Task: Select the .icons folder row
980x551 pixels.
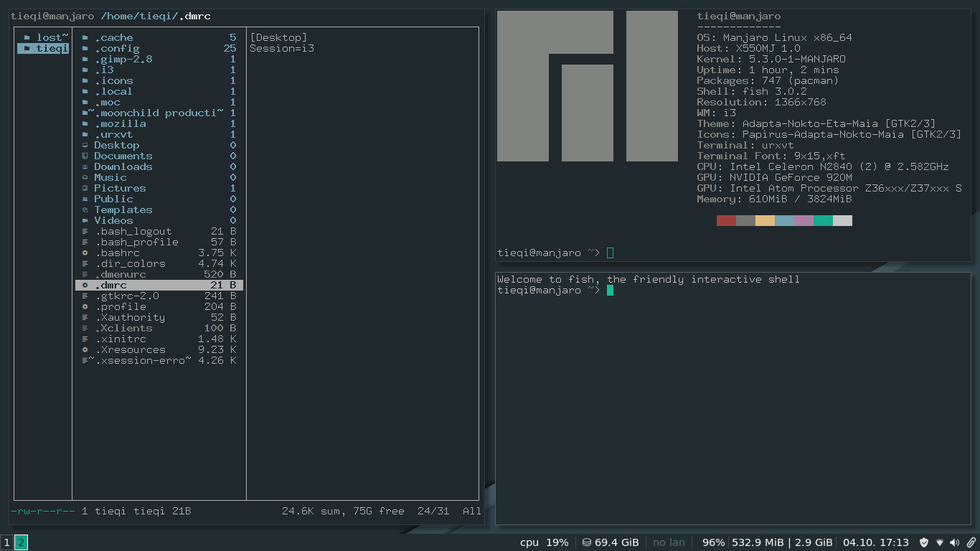Action: click(159, 81)
